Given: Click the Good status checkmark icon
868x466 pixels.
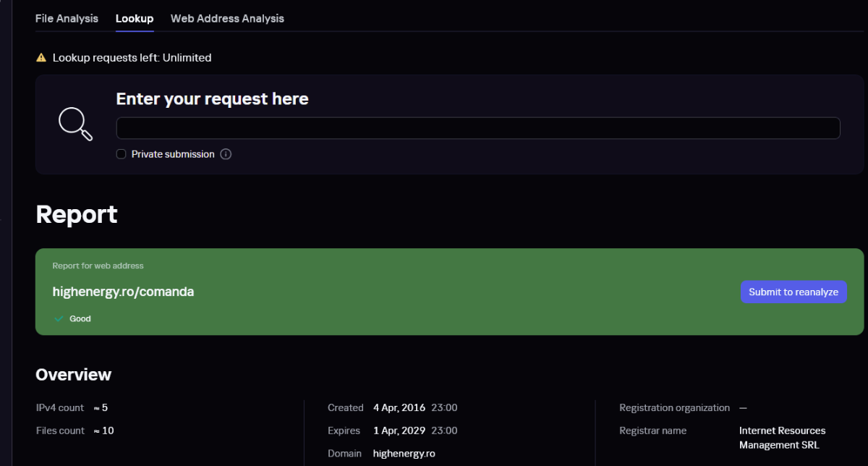Looking at the screenshot, I should click(59, 318).
